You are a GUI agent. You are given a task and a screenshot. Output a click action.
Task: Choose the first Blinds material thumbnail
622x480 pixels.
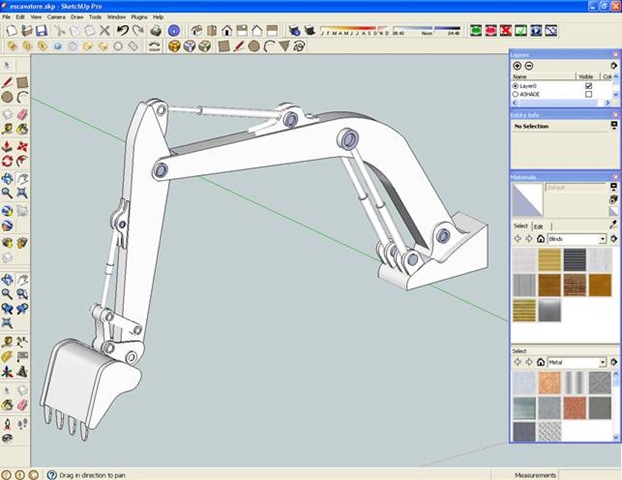524,261
